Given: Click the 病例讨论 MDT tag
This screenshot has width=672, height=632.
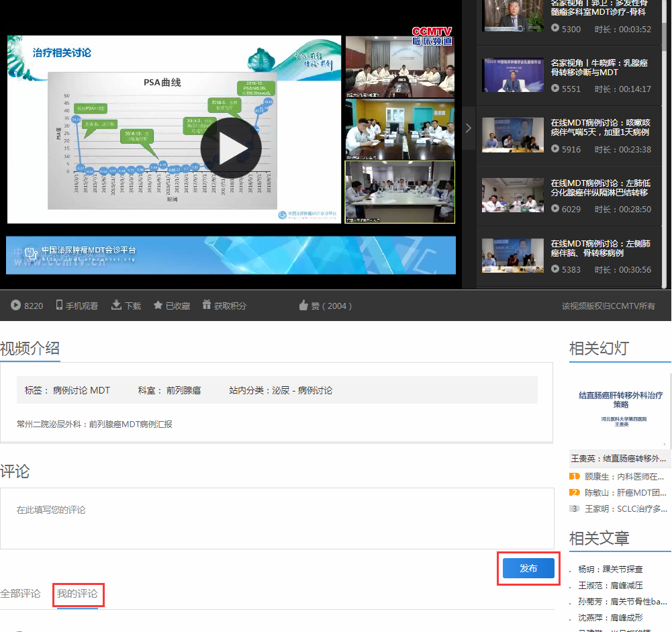Looking at the screenshot, I should click(81, 390).
